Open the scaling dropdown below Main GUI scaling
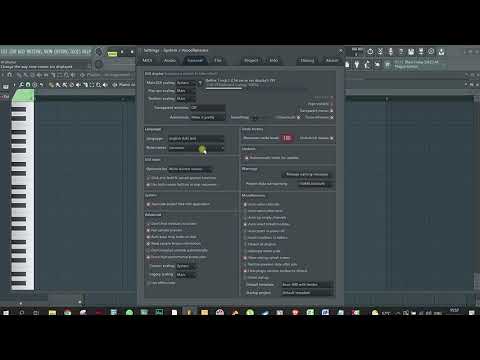 [186, 91]
